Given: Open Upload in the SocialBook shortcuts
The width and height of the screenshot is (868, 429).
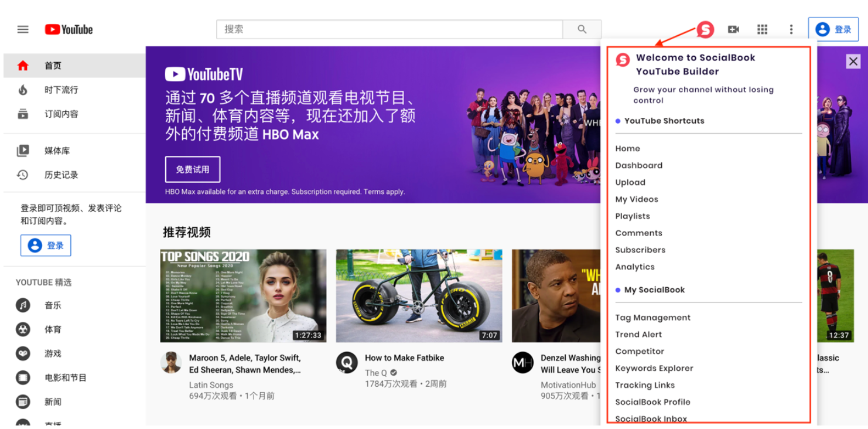Looking at the screenshot, I should (x=630, y=183).
